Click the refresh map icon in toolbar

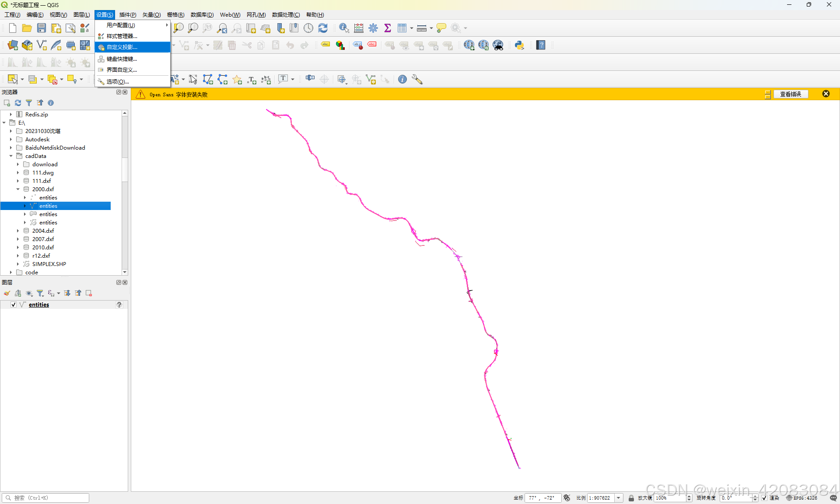323,28
